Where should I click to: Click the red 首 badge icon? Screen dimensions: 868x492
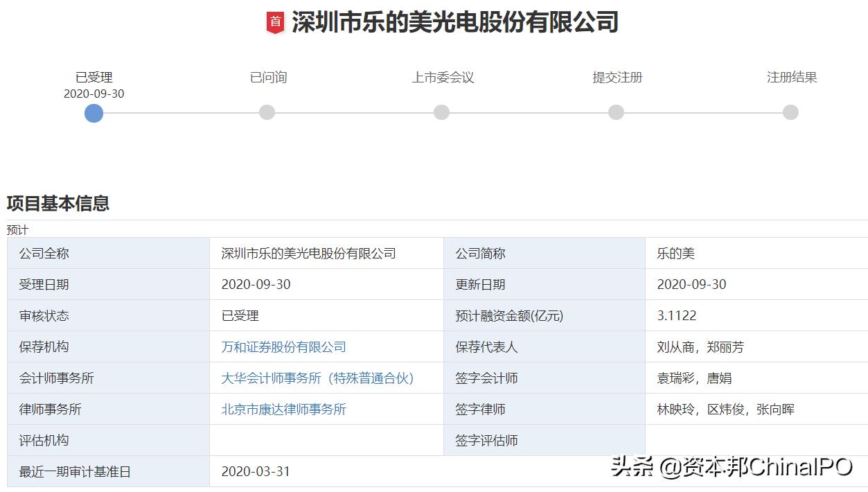[274, 19]
